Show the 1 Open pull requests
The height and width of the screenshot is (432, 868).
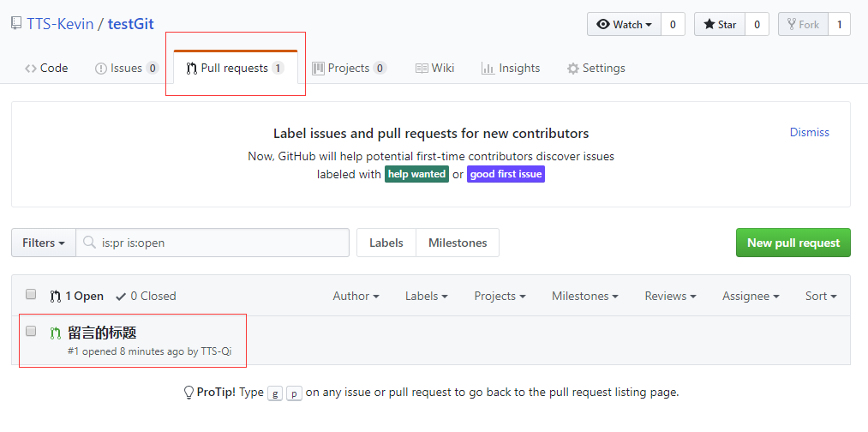tap(77, 297)
